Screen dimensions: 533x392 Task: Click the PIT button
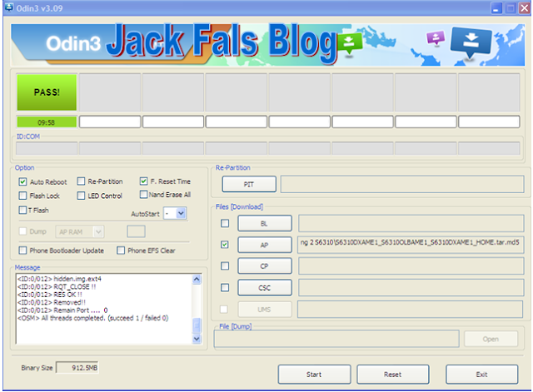pos(249,184)
